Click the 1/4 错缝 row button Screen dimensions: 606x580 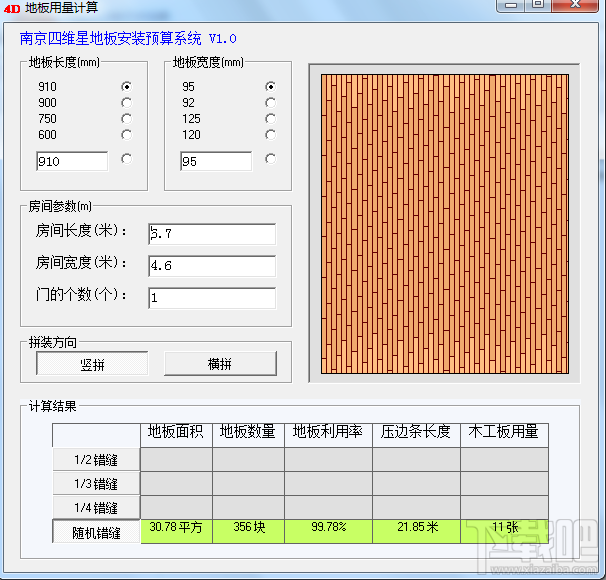96,507
